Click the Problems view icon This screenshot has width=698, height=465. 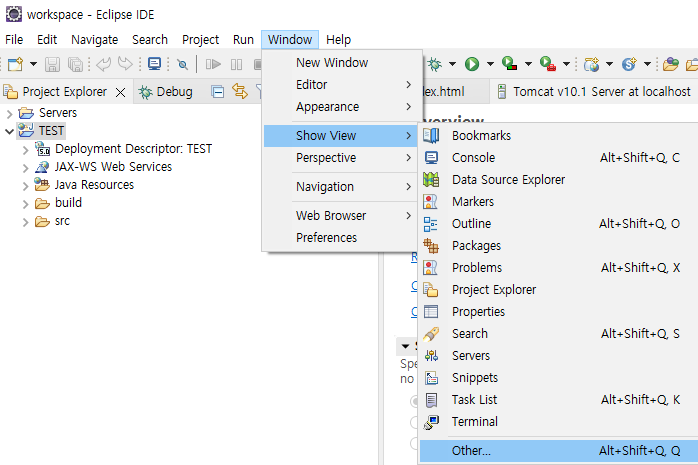click(x=430, y=267)
